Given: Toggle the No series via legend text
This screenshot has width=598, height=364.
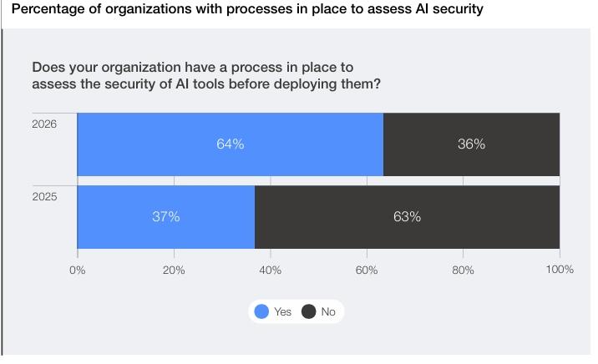Looking at the screenshot, I should pos(328,311).
